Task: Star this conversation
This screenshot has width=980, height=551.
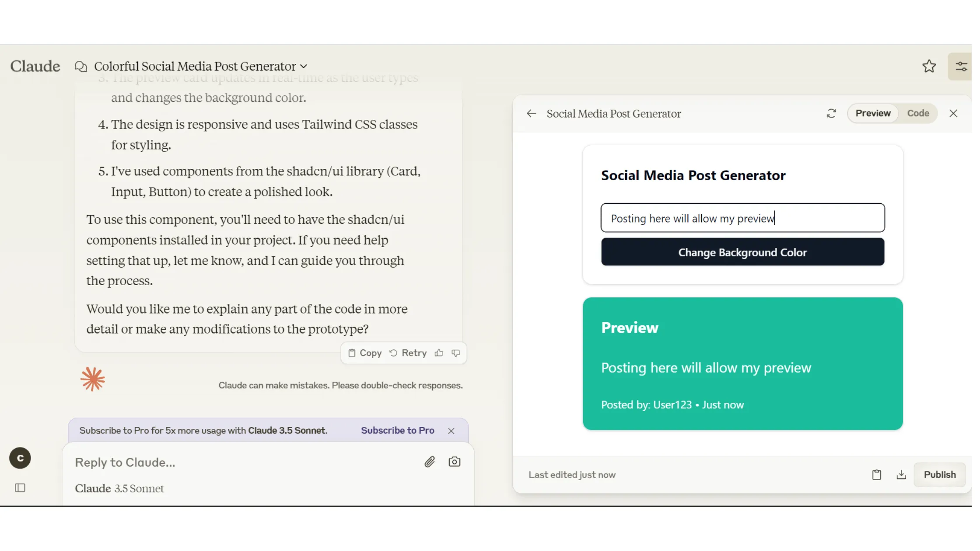Action: (x=929, y=66)
